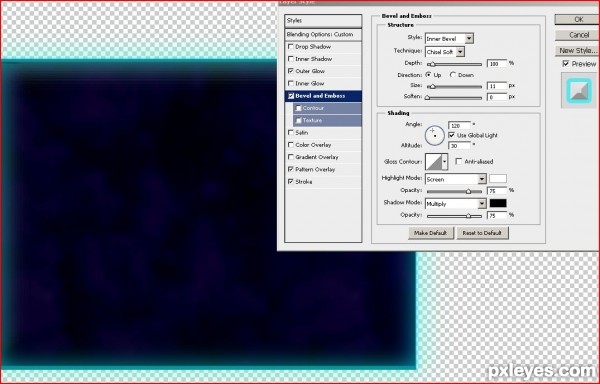Open the Contour settings row
This screenshot has width=600, height=384.
coord(327,108)
